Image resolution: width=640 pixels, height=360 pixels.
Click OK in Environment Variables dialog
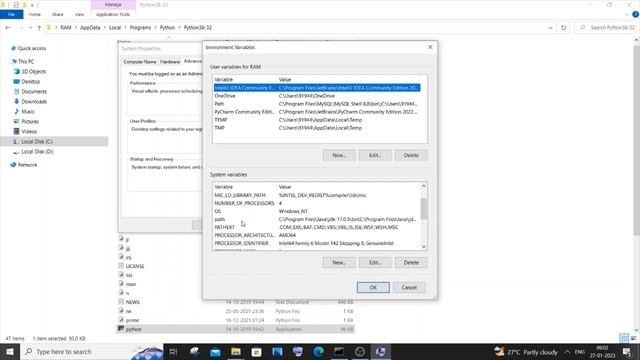coord(373,288)
